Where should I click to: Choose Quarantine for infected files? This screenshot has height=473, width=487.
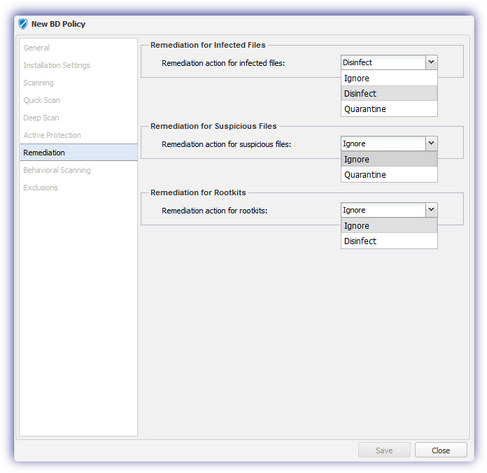389,109
